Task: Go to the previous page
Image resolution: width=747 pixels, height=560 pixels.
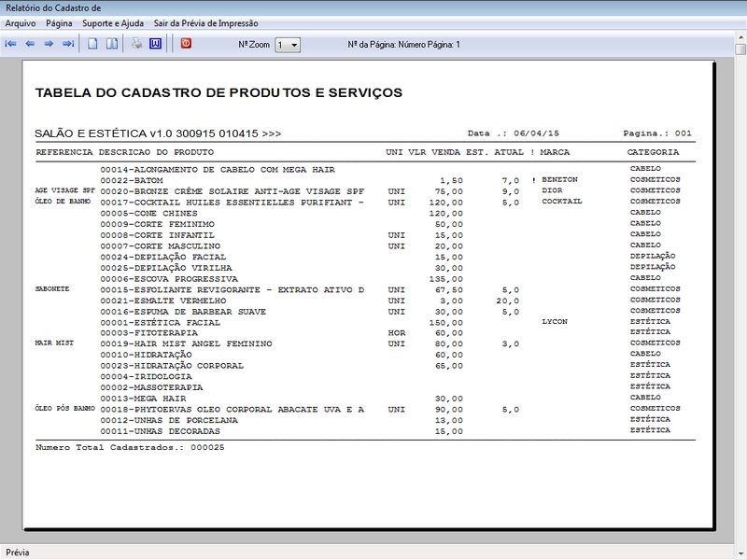Action: 30,44
